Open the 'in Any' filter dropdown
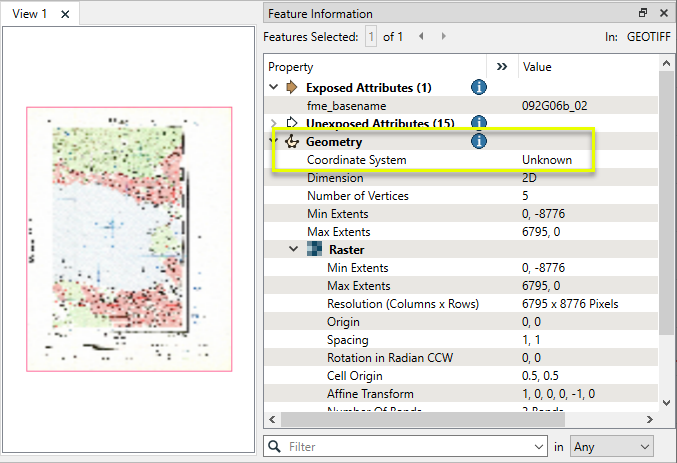677x463 pixels. click(x=611, y=446)
